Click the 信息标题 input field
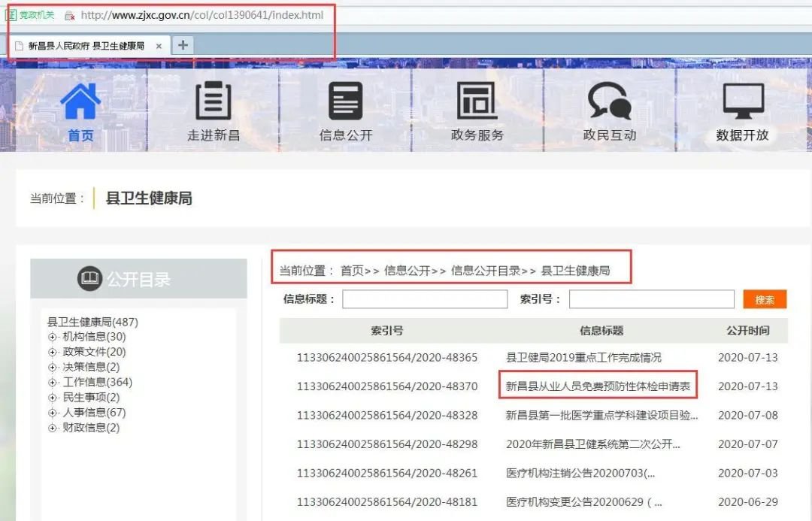This screenshot has width=812, height=521. pyautogui.click(x=425, y=299)
